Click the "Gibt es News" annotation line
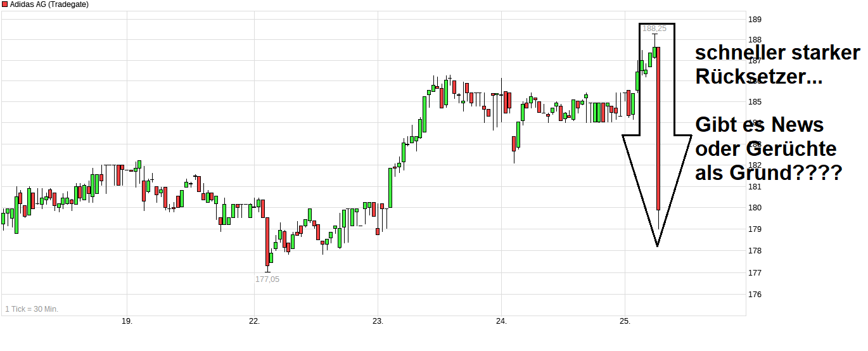The image size is (868, 351). pos(759,124)
